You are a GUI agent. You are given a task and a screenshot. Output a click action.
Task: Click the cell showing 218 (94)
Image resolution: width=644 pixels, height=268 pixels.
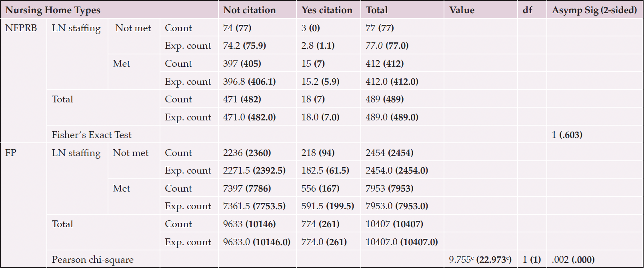tap(318, 153)
